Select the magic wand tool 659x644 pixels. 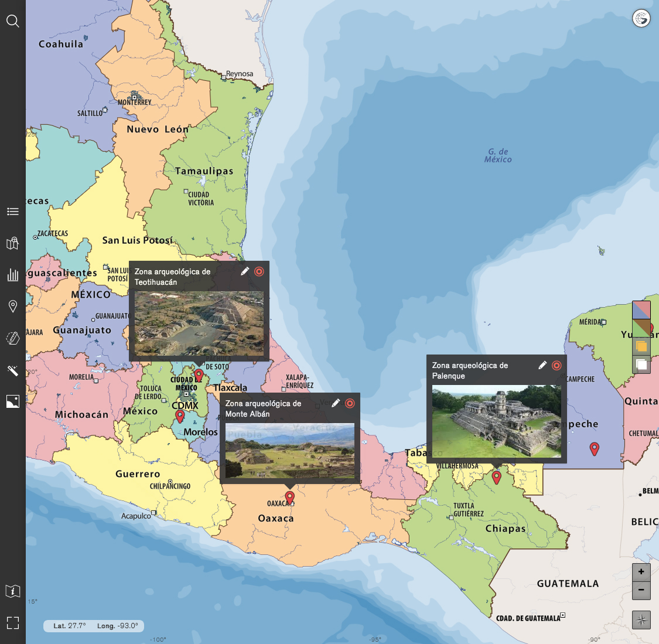tap(13, 370)
